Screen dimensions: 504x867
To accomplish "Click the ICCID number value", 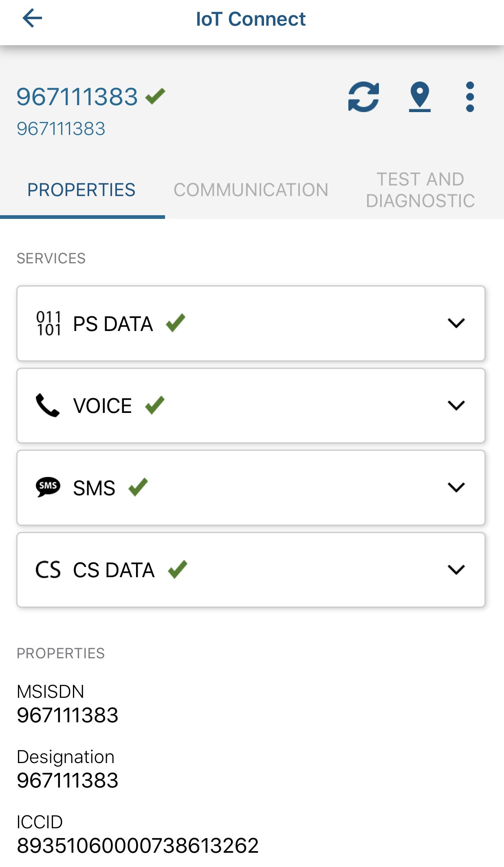I will click(138, 845).
